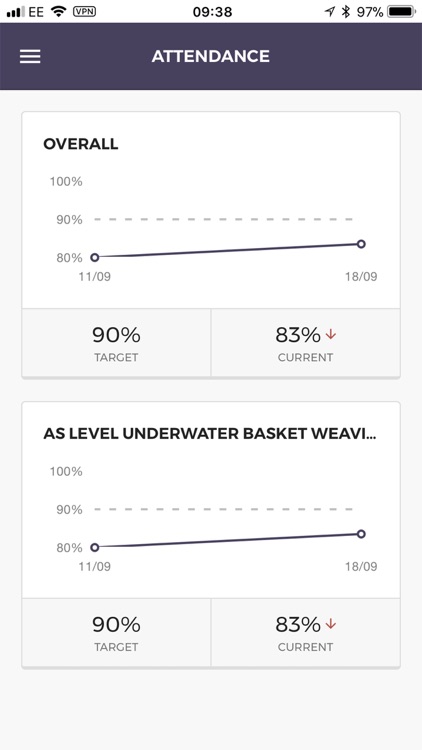
Task: Tap the 83% Current cell in Basket Weaving card
Action: click(x=305, y=632)
